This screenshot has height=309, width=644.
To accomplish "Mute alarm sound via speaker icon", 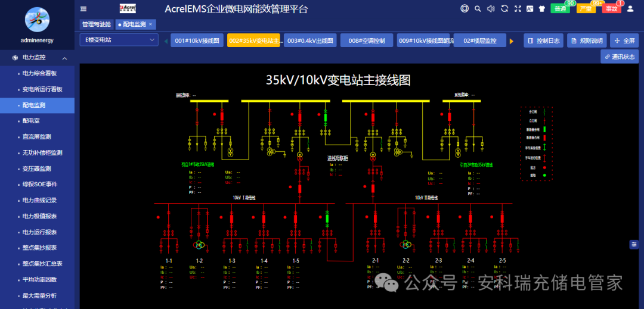I will click(x=491, y=8).
